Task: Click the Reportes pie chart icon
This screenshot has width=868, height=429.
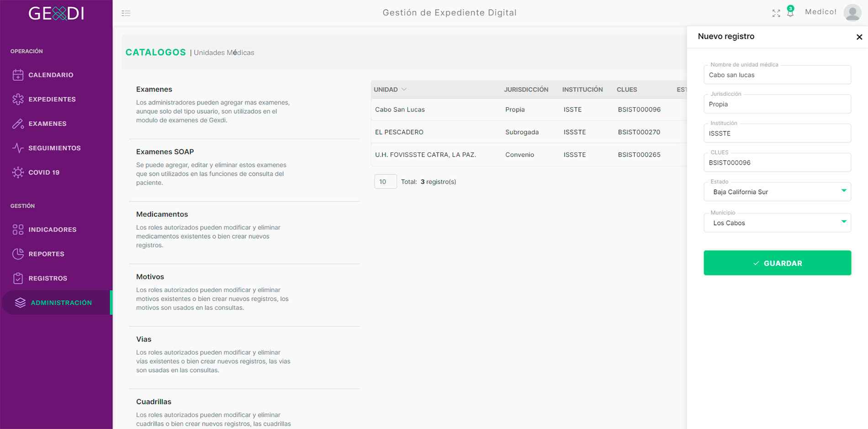Action: click(18, 254)
